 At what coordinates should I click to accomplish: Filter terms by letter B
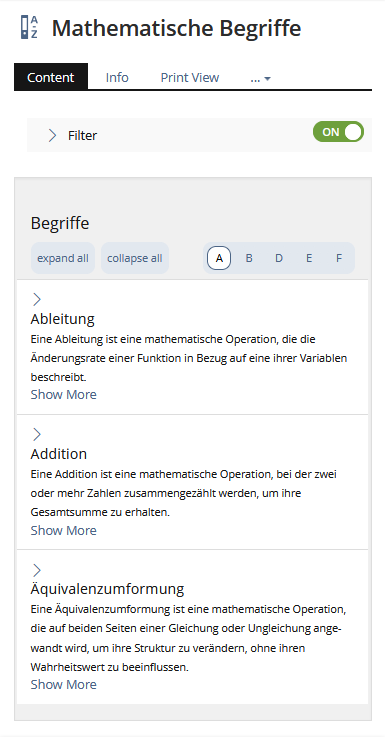249,258
